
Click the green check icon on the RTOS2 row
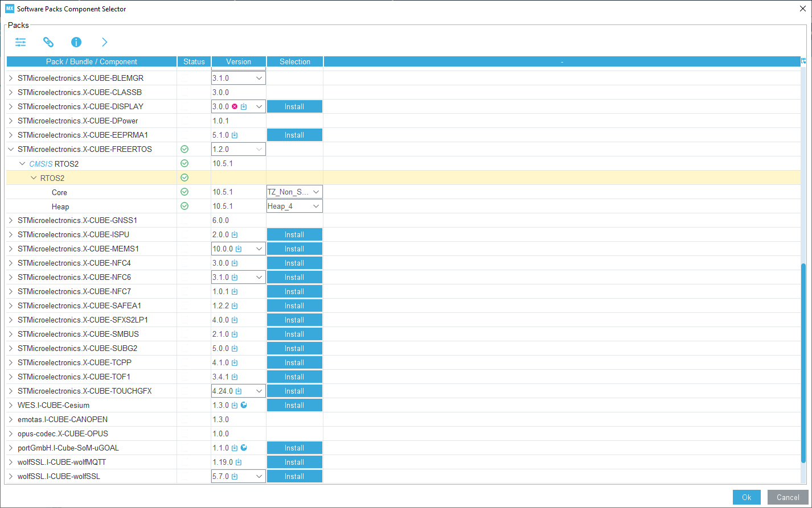coord(184,177)
